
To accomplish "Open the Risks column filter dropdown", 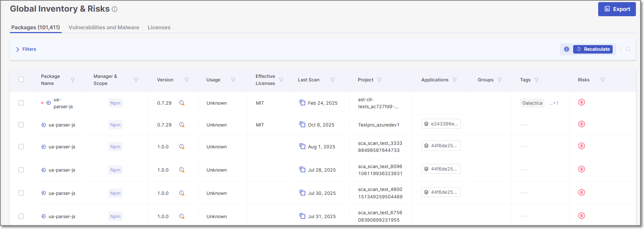I will tap(602, 80).
